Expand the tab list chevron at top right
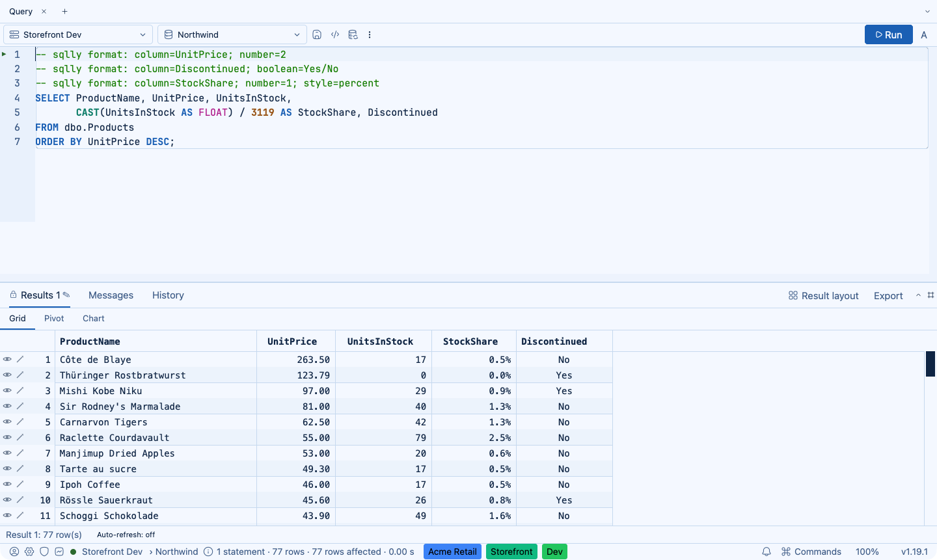Image resolution: width=937 pixels, height=560 pixels. tap(927, 12)
